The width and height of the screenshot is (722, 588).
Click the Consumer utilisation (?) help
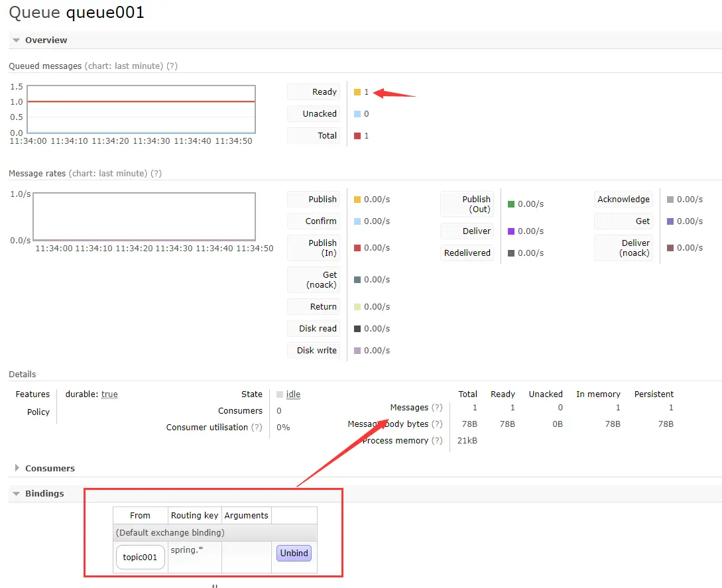257,428
